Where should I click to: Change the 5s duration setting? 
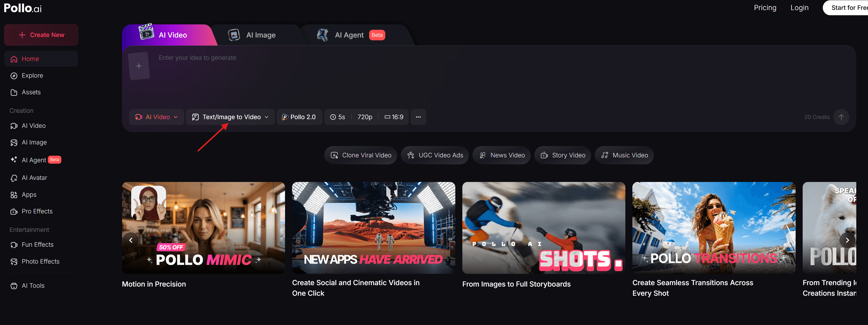coord(338,117)
